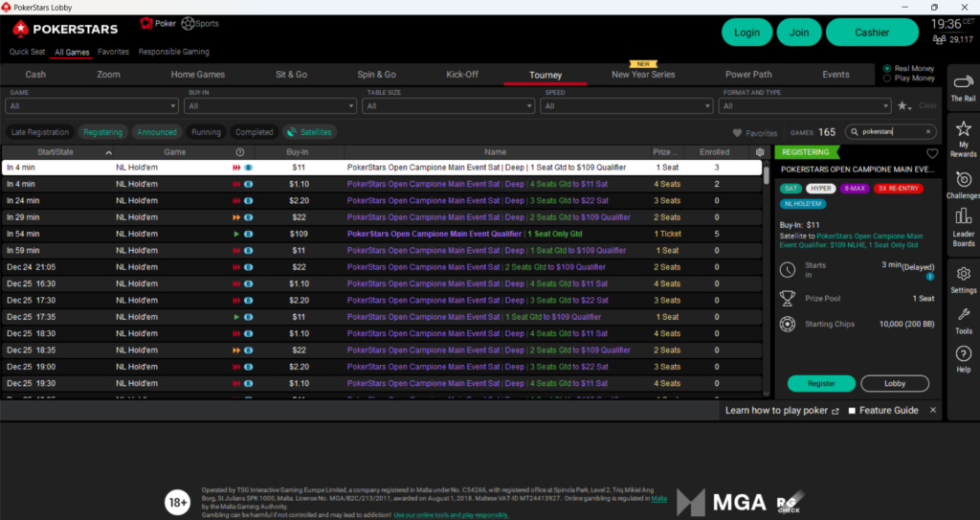Image resolution: width=980 pixels, height=520 pixels.
Task: Open Learn how to play poker link
Action: [776, 411]
